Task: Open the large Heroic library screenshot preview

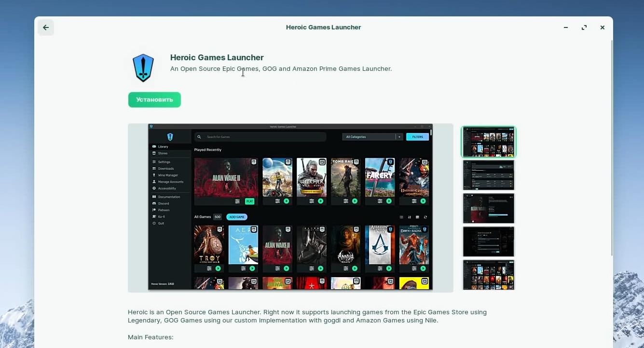Action: tap(290, 208)
